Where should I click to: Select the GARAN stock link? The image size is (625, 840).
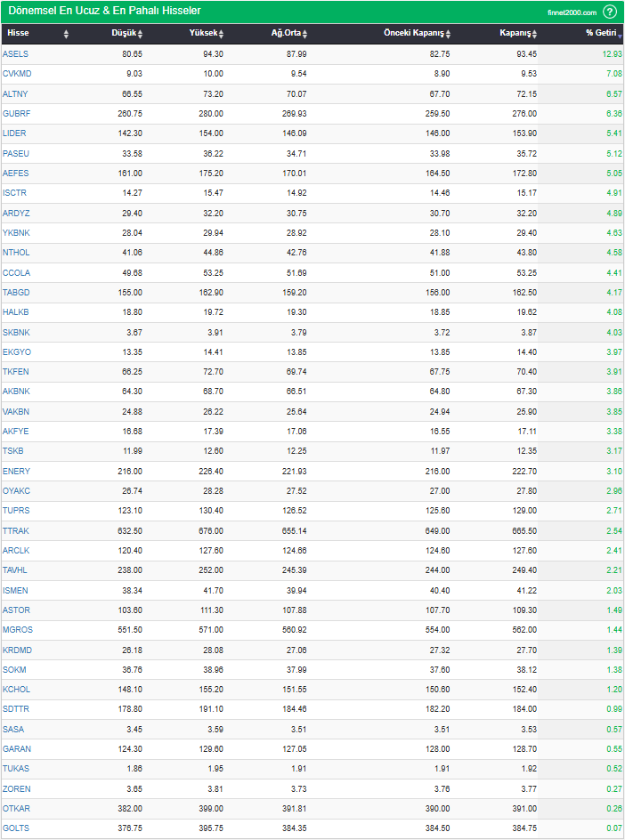pyautogui.click(x=16, y=749)
